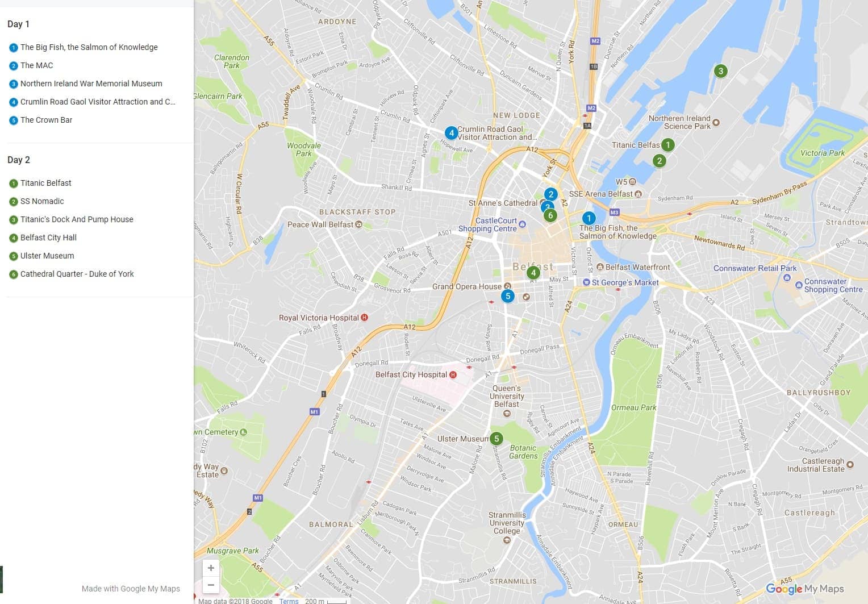
Task: Click blue map marker 1 at The Big Fish
Action: [x=589, y=218]
